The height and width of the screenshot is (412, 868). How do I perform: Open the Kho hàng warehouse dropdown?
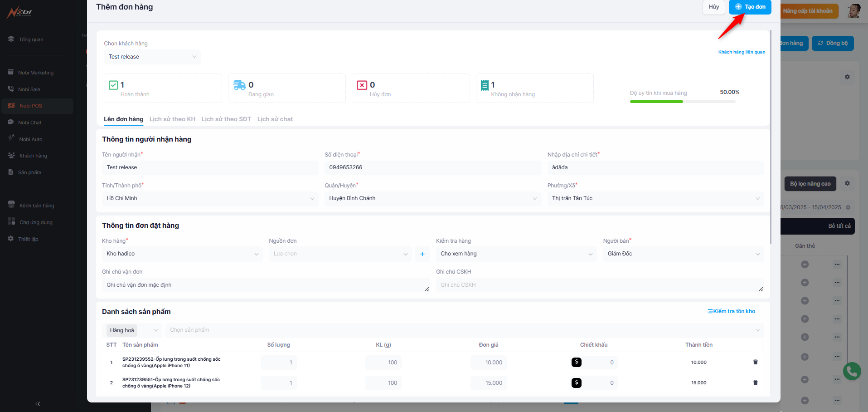click(x=182, y=254)
